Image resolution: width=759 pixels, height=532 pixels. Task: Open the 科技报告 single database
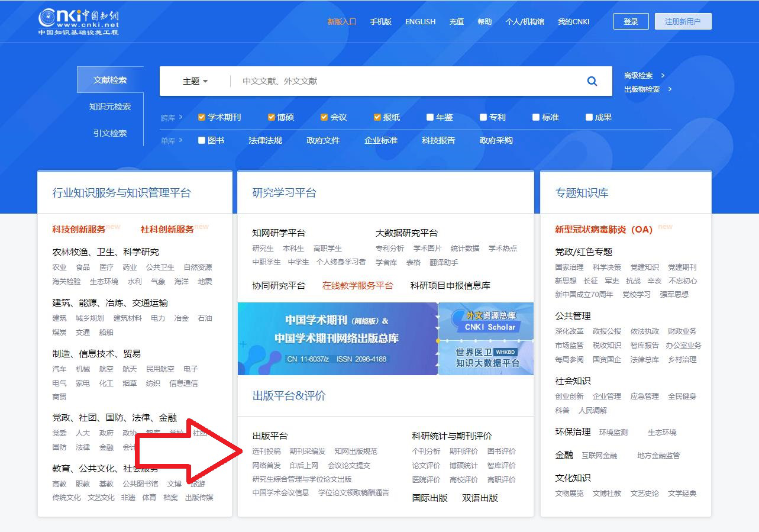click(x=438, y=140)
